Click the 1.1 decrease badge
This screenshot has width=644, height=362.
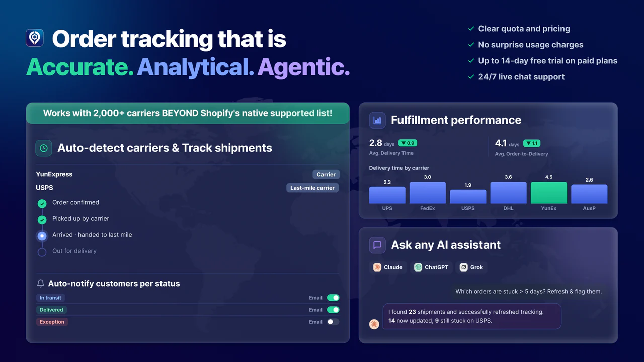click(532, 143)
